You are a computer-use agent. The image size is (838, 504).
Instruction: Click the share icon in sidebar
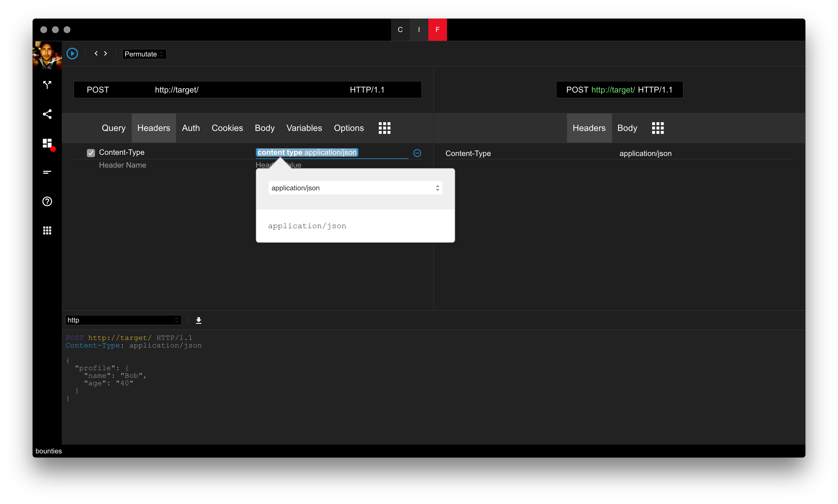tap(47, 114)
